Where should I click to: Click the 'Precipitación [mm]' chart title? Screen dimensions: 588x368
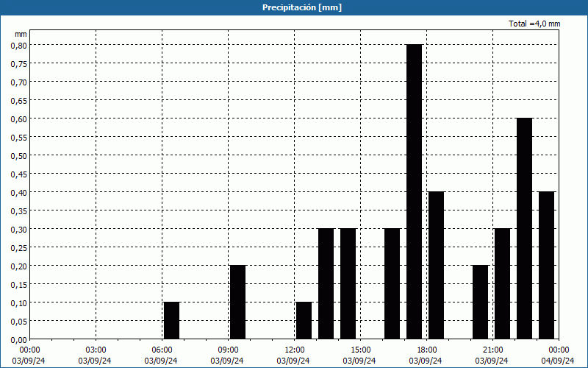click(x=302, y=7)
